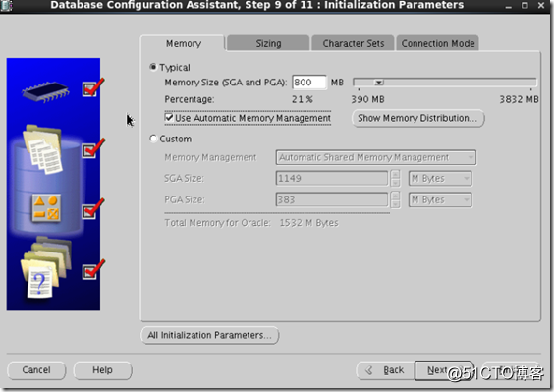Select the Custom radio button

coord(153,139)
